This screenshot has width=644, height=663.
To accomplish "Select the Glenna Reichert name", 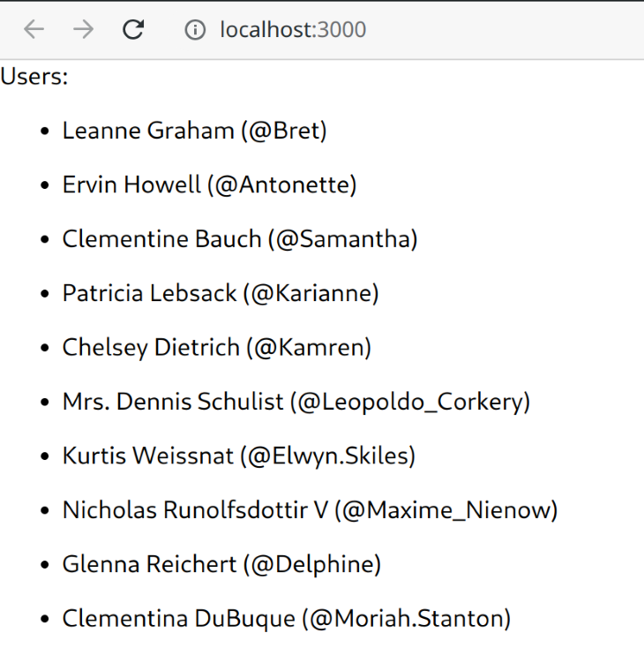I will coord(149,564).
